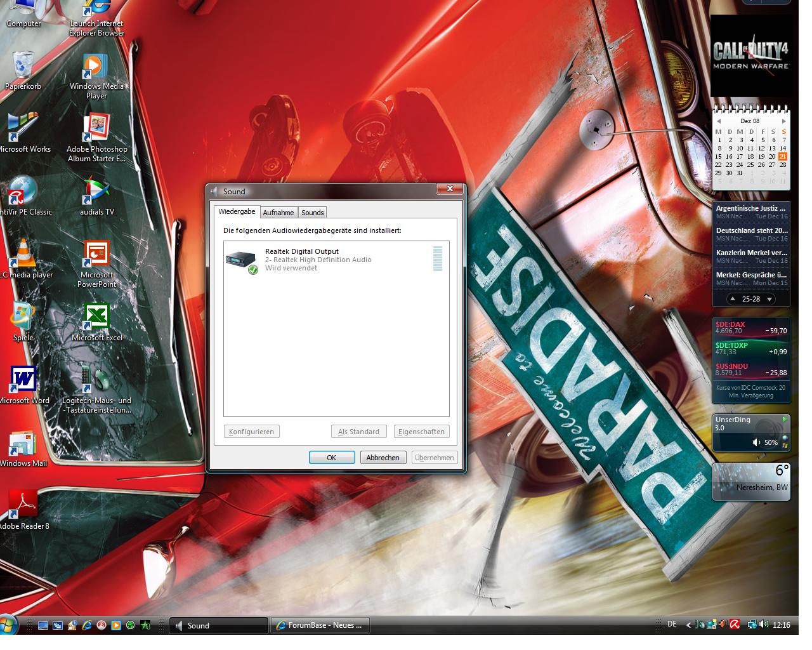Switch to the Aufnahme tab
Viewport: 812px width, 650px height.
pyautogui.click(x=278, y=213)
